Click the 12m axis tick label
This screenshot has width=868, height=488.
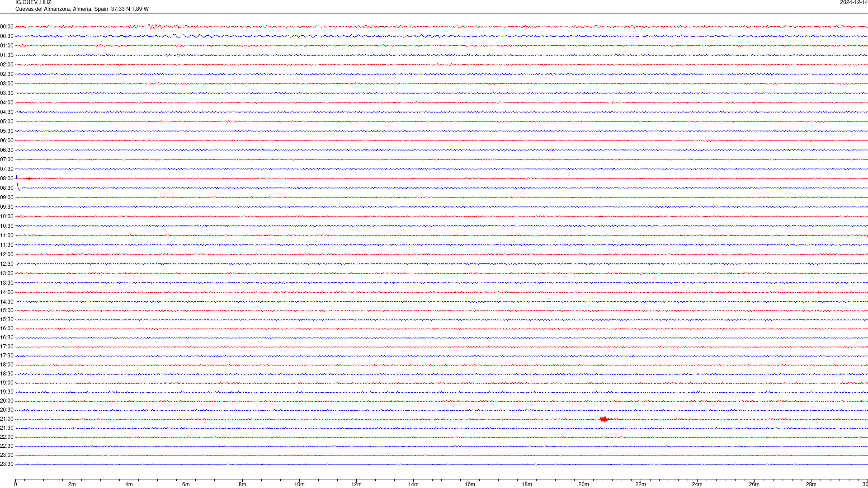point(356,484)
